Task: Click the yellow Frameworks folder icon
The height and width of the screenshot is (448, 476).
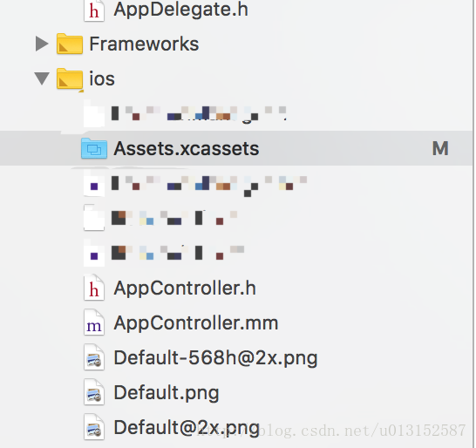Action: click(70, 44)
